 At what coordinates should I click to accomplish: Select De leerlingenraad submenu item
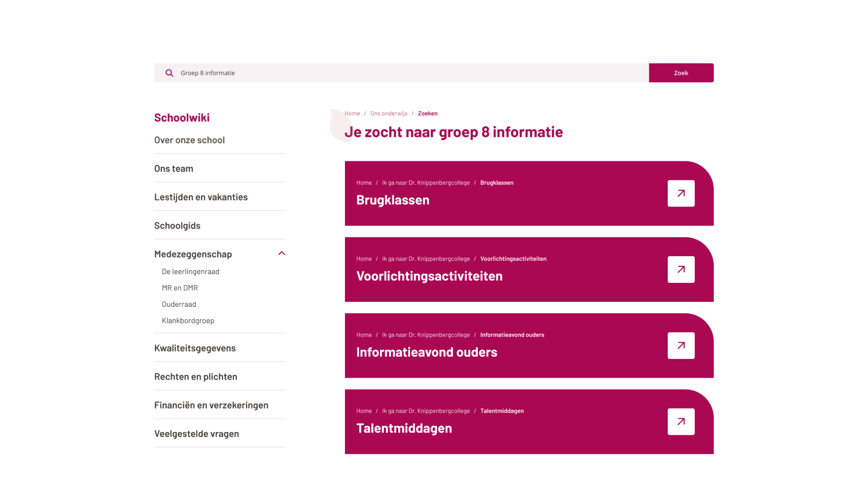(x=190, y=272)
